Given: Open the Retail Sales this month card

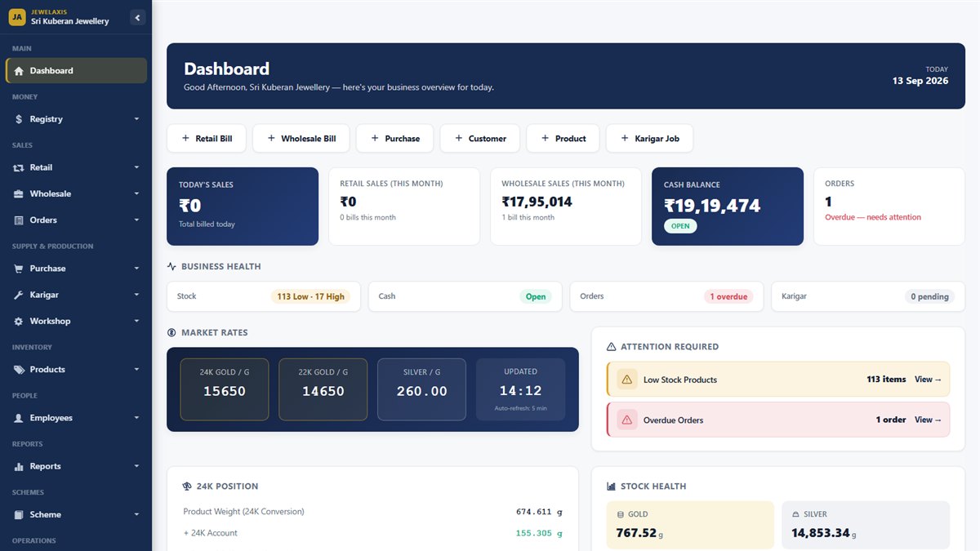Looking at the screenshot, I should pos(404,207).
